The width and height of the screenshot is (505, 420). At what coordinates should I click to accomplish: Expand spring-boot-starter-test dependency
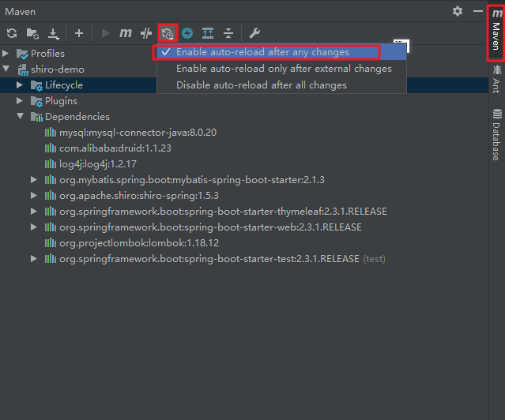pyautogui.click(x=34, y=258)
